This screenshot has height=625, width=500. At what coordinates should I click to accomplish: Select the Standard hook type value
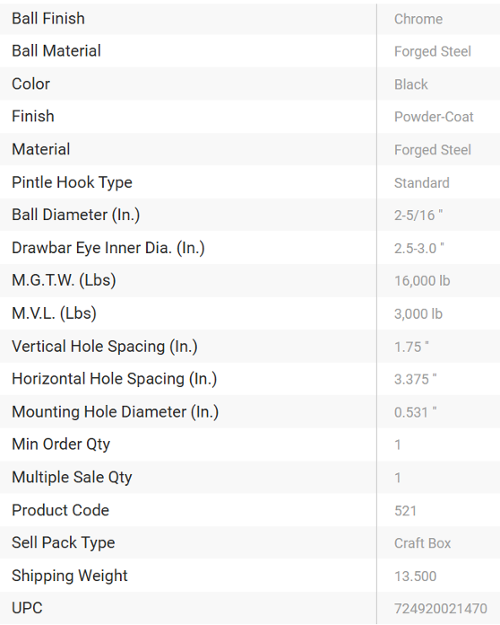click(x=422, y=183)
